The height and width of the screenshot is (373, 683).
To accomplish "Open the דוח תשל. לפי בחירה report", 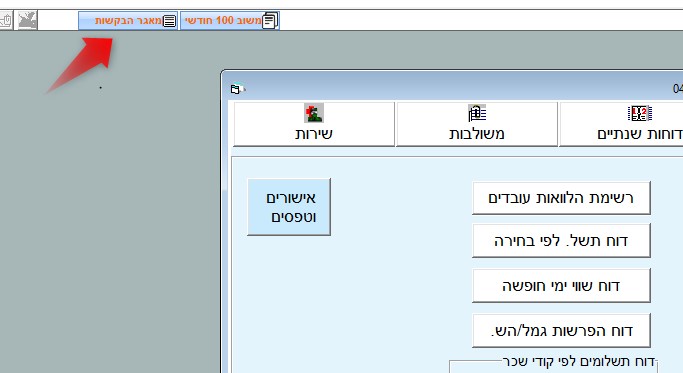I will (561, 241).
